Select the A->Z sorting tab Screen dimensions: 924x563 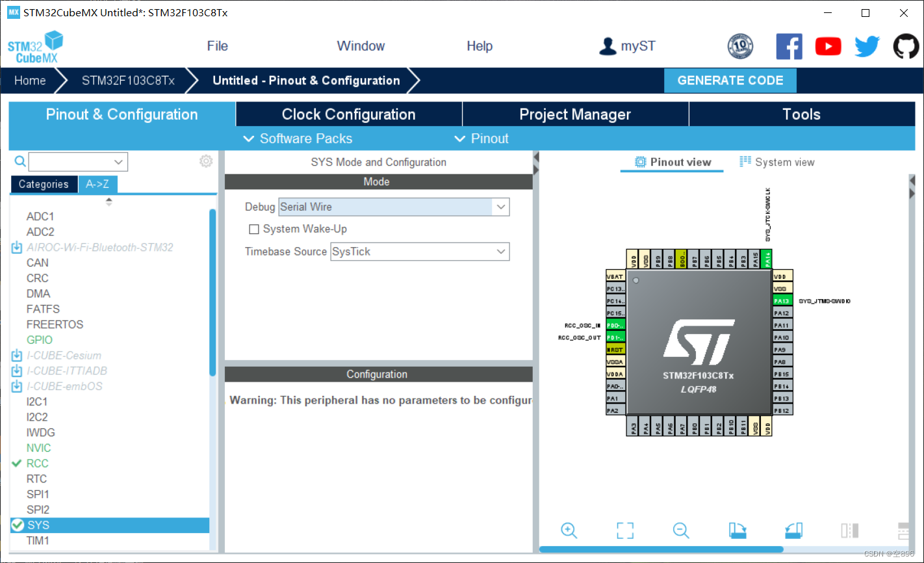pos(97,185)
